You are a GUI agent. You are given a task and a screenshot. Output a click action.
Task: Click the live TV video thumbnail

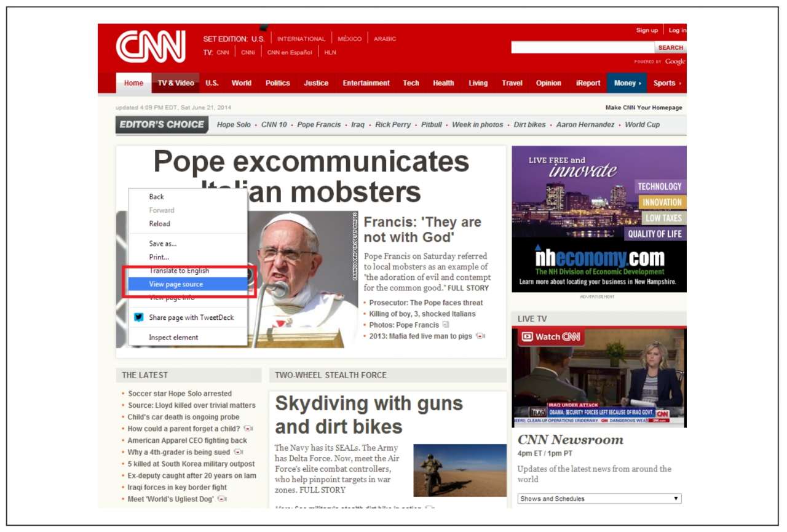coord(599,378)
